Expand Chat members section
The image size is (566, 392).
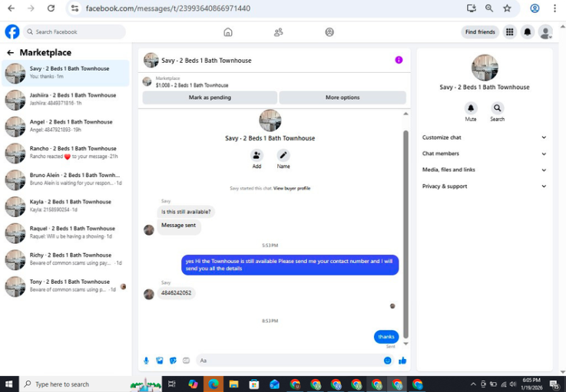pyautogui.click(x=484, y=153)
